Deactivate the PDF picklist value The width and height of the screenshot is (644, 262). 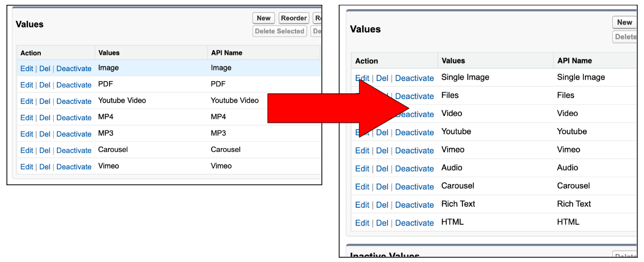tap(74, 85)
